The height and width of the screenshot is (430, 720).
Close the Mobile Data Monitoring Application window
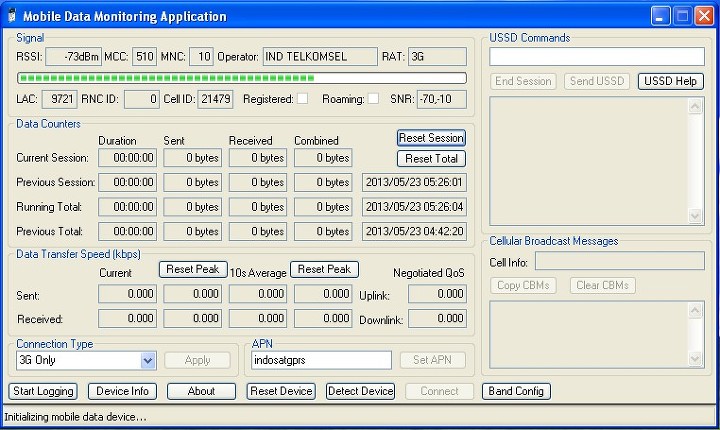coord(704,17)
